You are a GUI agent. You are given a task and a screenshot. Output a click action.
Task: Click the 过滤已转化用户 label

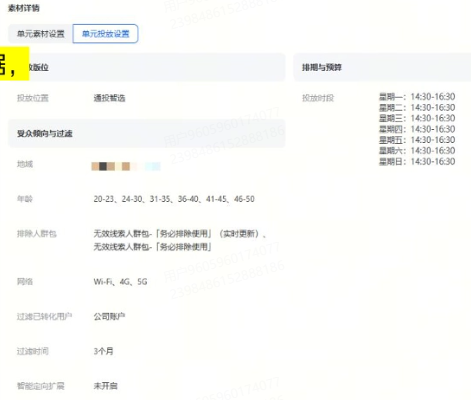tap(45, 316)
